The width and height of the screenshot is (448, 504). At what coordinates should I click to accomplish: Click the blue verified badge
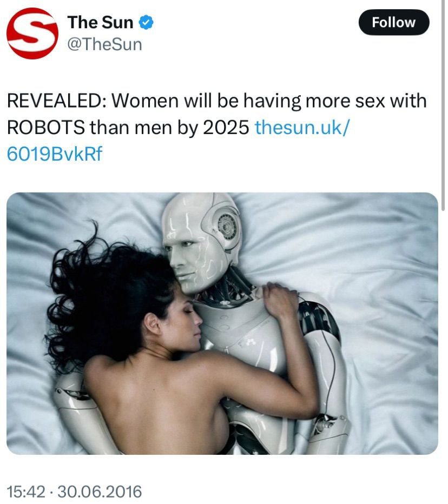(x=146, y=23)
